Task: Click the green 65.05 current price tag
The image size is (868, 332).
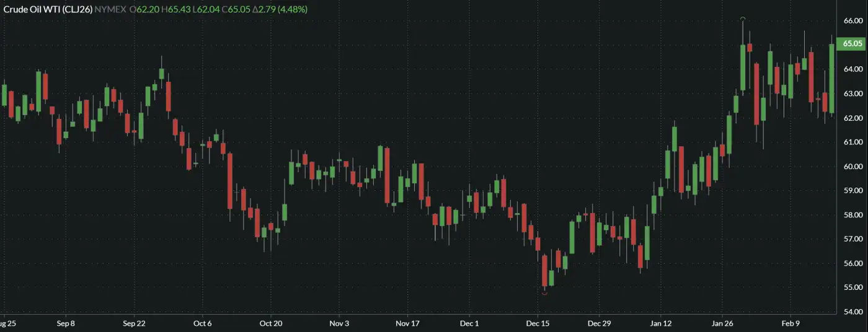Action: coord(852,44)
